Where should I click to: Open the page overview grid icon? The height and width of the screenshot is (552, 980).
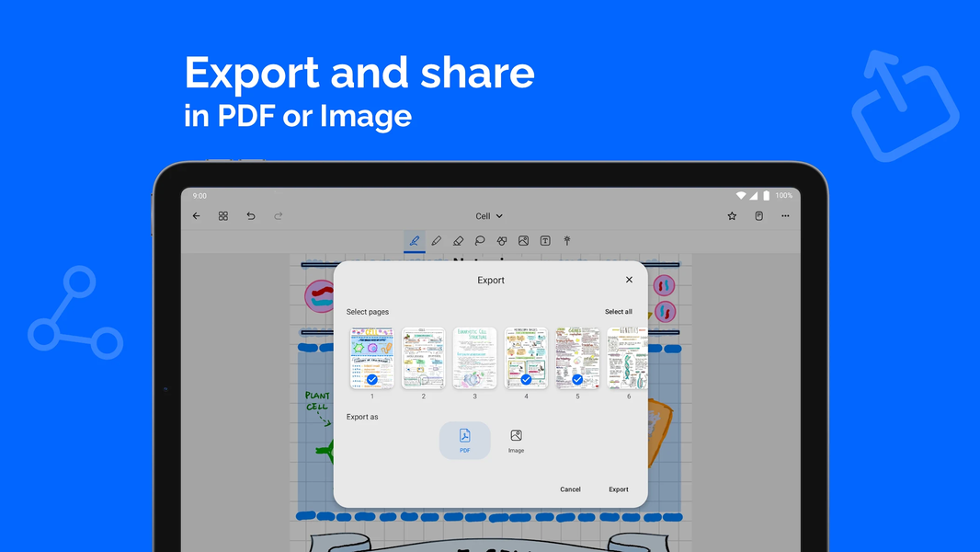point(222,215)
